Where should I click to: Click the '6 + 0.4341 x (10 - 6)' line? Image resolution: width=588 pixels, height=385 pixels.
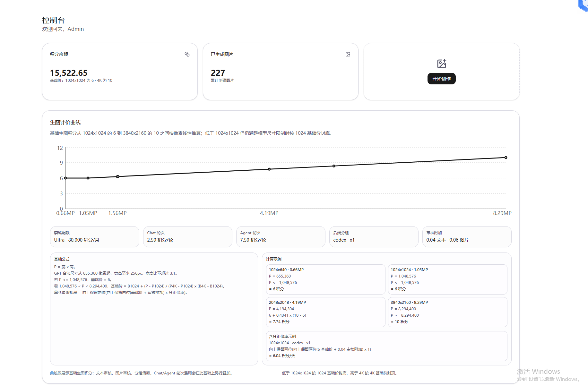tap(288, 315)
